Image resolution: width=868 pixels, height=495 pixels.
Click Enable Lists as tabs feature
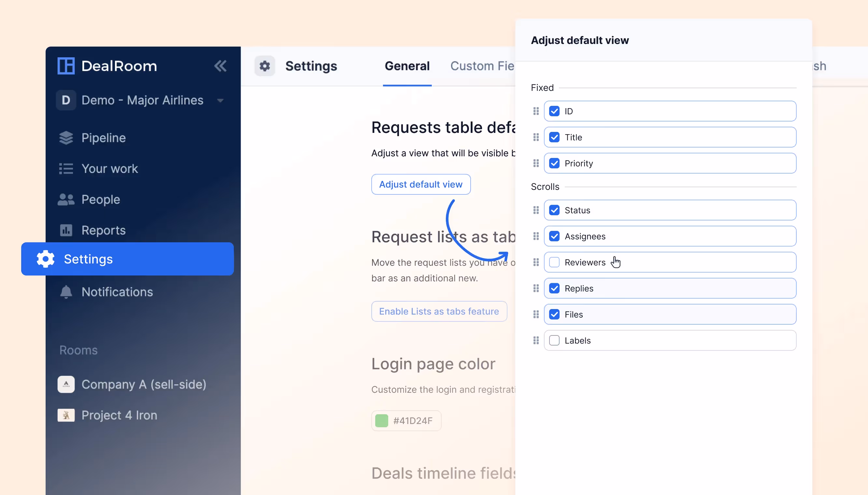tap(439, 311)
